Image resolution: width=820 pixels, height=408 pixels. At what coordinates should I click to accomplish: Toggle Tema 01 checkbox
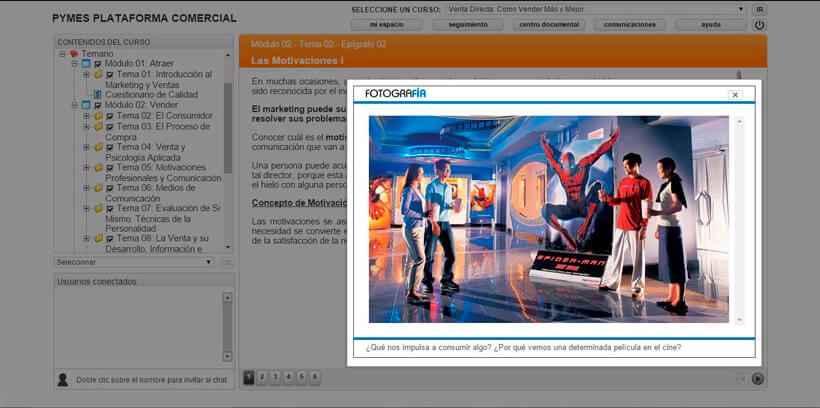click(110, 75)
